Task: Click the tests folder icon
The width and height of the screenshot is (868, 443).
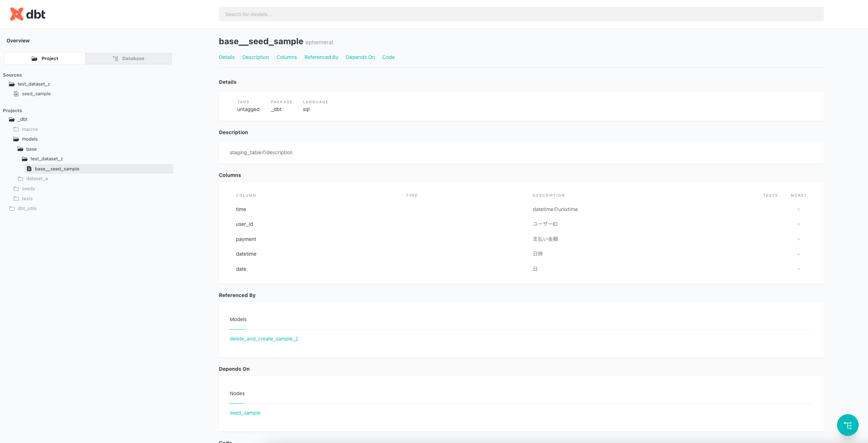Action: click(x=16, y=198)
